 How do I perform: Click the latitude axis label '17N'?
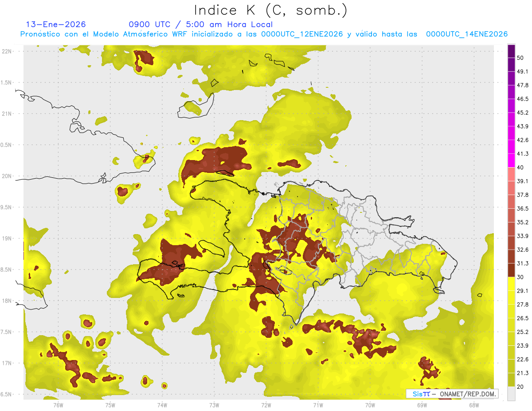coord(7,363)
